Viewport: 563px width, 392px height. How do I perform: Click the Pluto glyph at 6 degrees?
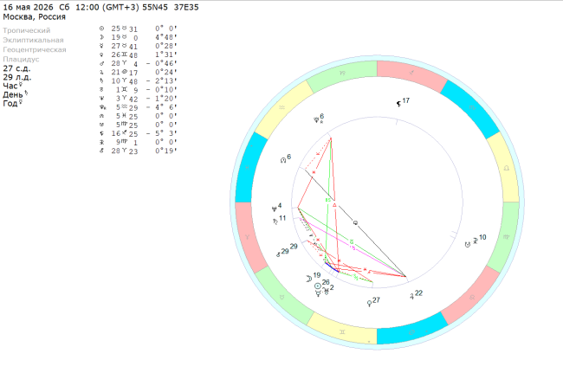pos(316,119)
